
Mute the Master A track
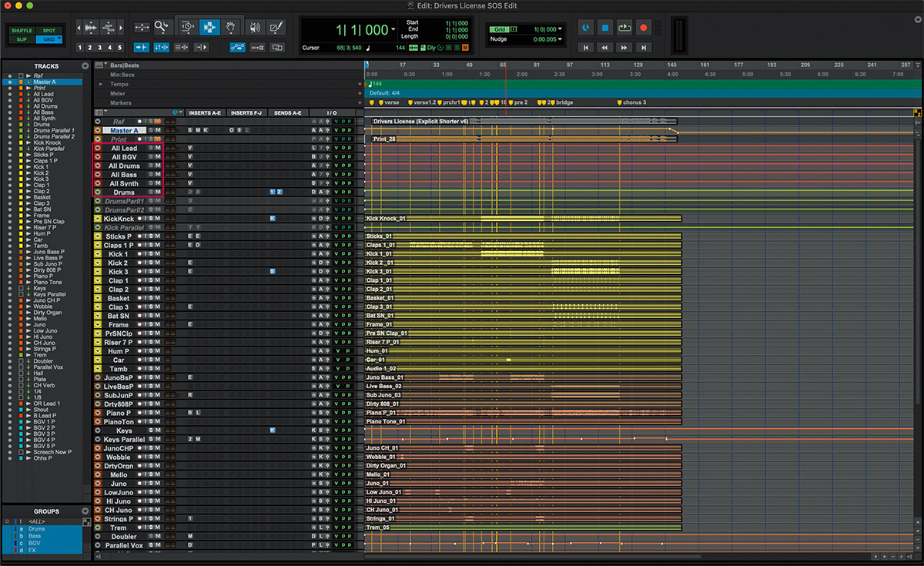[158, 130]
